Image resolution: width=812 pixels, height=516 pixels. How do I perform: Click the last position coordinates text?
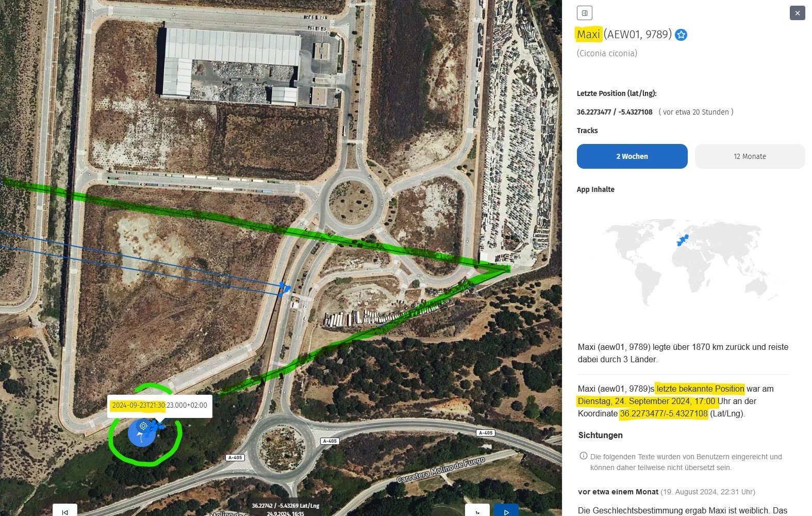pyautogui.click(x=615, y=112)
